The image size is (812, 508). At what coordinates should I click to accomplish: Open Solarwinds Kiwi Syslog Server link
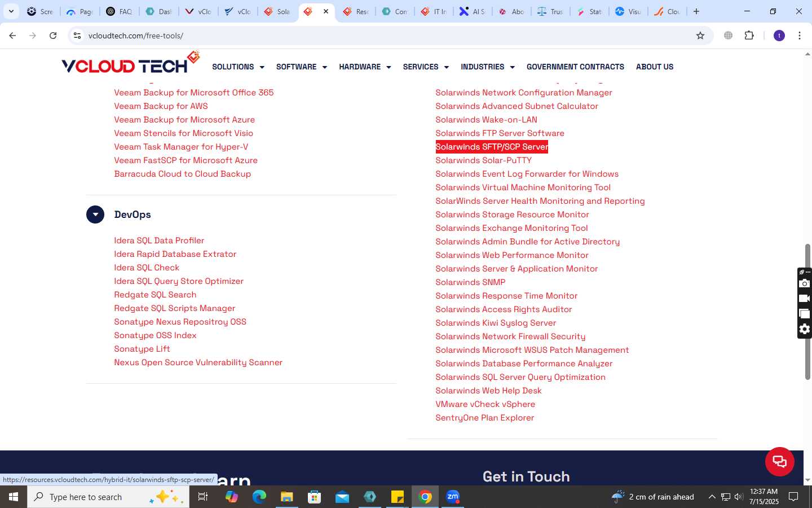coord(496,323)
